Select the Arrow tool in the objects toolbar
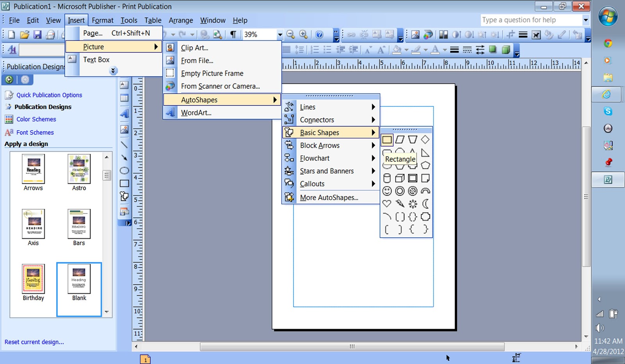Viewport: 625px width, 364px height. coord(124,157)
